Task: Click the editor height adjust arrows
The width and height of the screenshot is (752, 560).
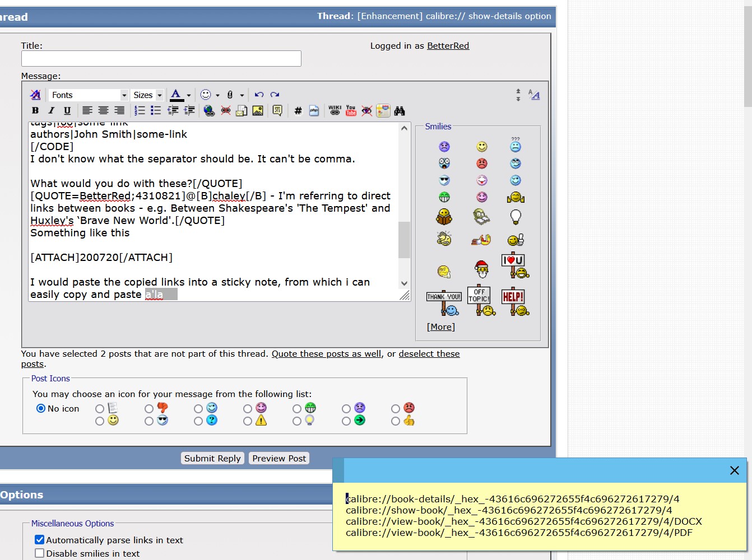Action: [518, 95]
